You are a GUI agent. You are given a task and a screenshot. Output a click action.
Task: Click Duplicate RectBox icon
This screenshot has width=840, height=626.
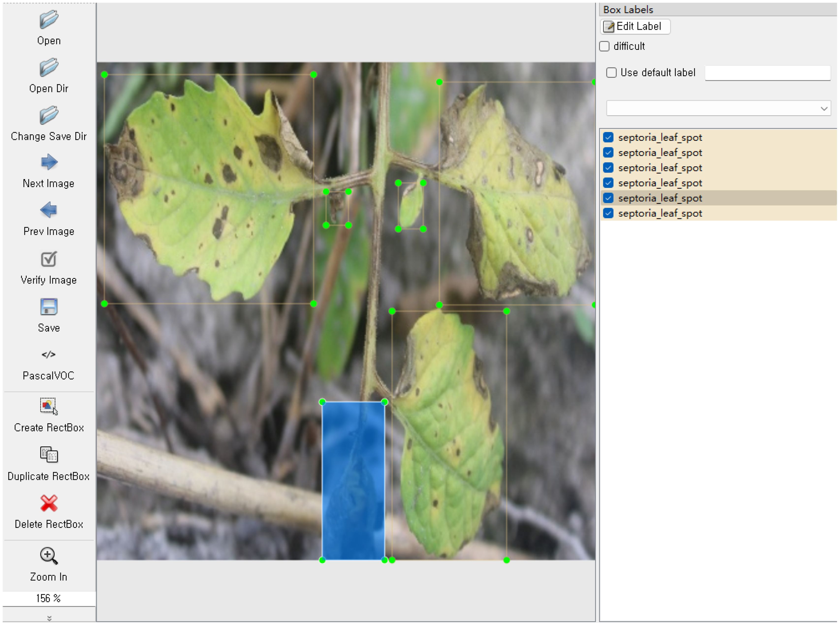coord(48,455)
